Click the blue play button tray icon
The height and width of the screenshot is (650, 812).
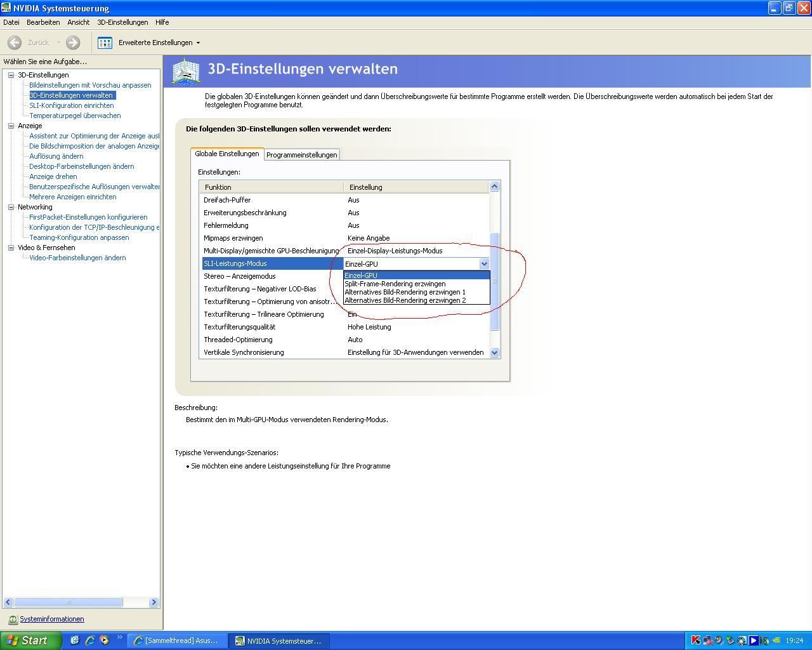(x=754, y=640)
